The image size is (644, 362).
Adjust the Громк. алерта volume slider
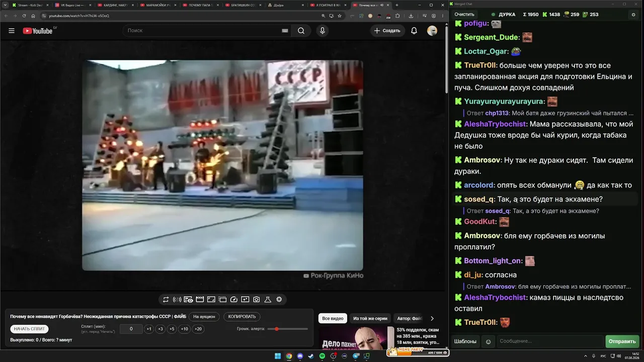pyautogui.click(x=288, y=329)
